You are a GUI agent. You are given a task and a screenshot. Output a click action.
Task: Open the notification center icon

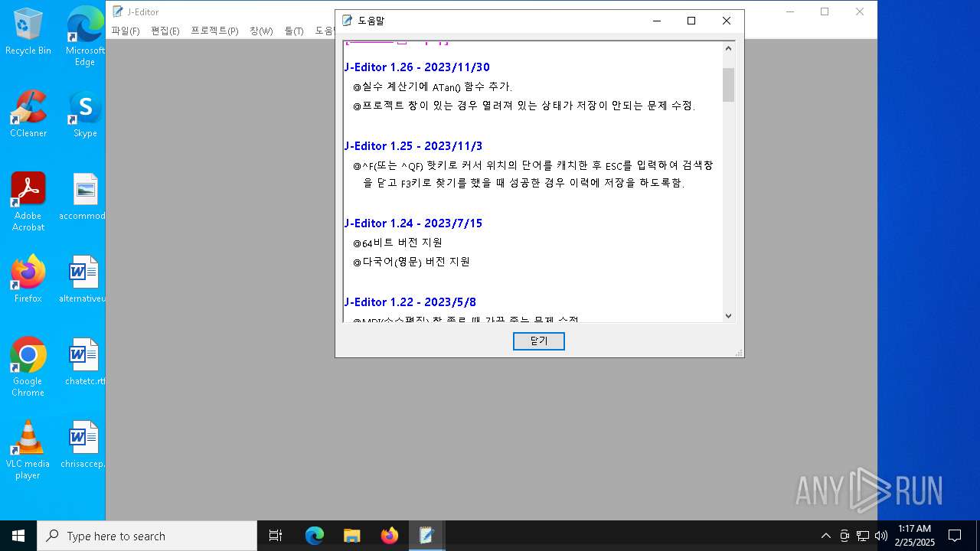click(x=955, y=536)
